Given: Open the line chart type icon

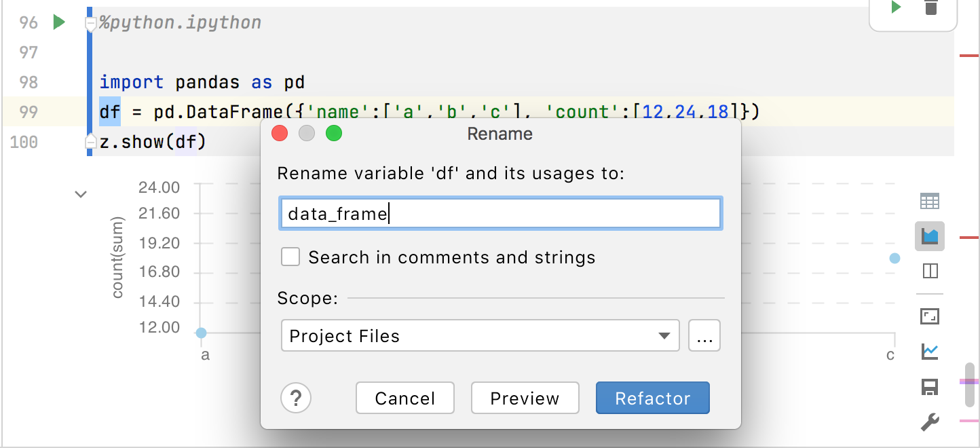Looking at the screenshot, I should 929,352.
